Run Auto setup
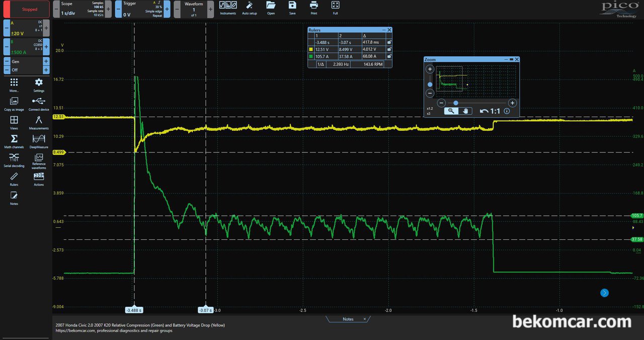644x340 pixels. coord(249,7)
